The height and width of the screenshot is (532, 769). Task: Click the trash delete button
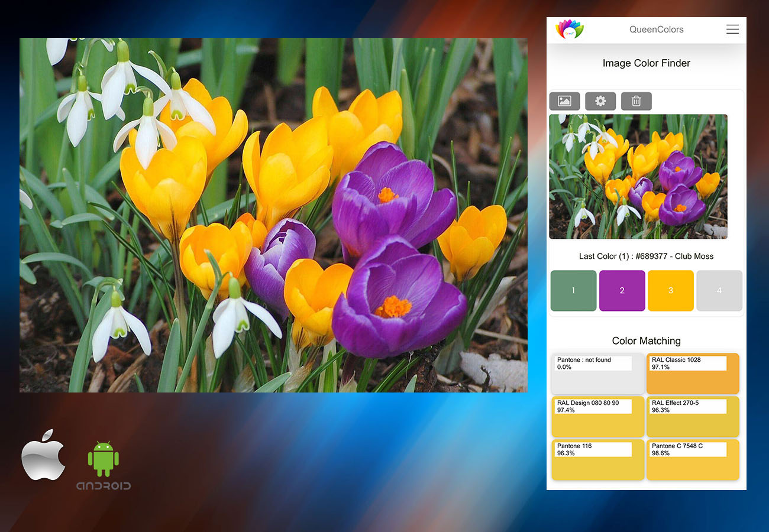click(x=636, y=101)
